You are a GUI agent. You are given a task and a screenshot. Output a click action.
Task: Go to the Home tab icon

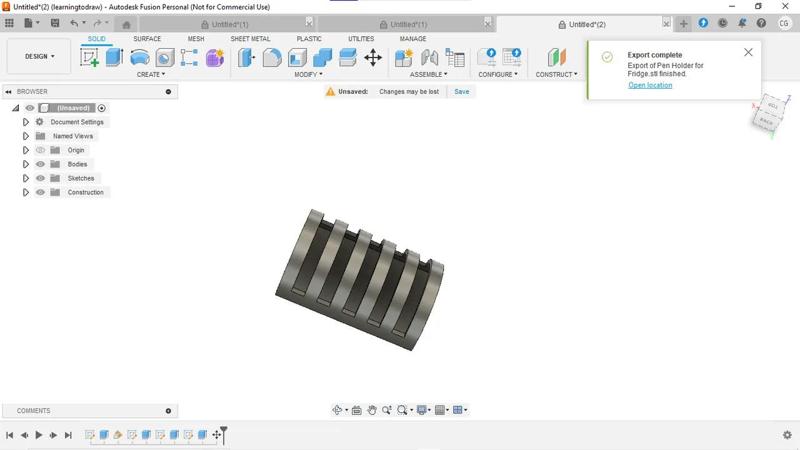126,24
